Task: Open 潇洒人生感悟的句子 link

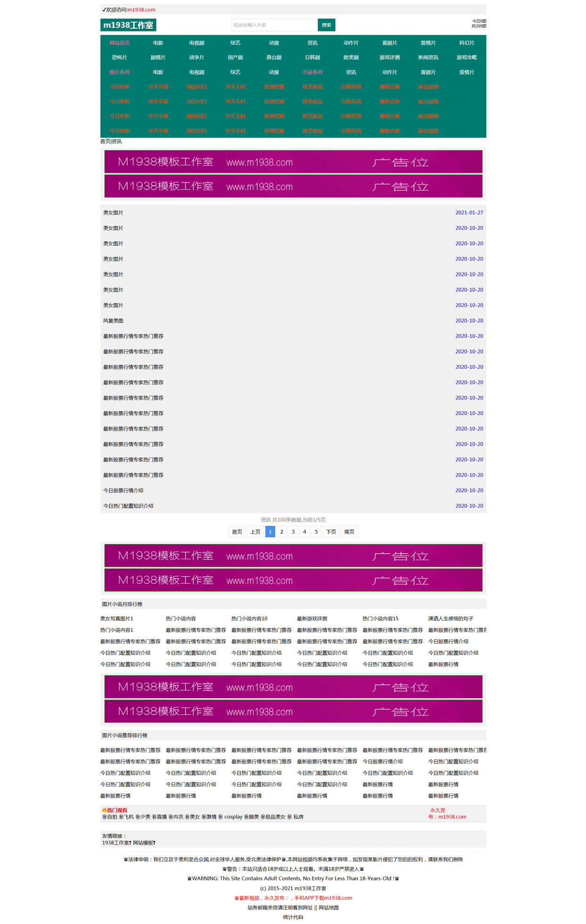Action: tap(451, 619)
